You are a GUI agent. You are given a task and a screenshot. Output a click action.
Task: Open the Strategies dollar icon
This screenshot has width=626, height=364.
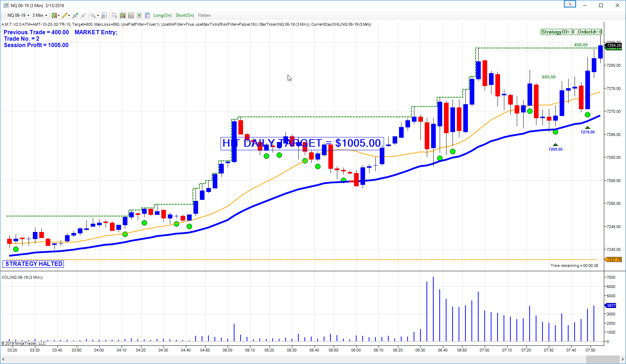139,15
